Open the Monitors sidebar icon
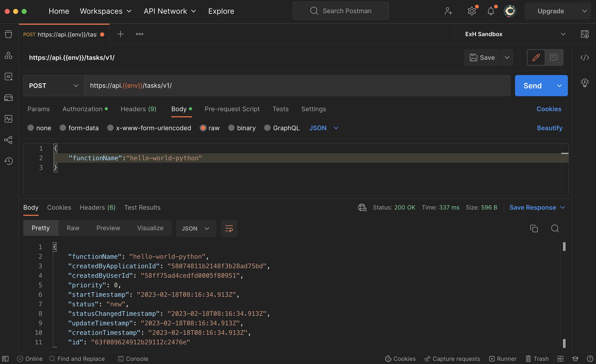This screenshot has width=596, height=364. [x=9, y=119]
